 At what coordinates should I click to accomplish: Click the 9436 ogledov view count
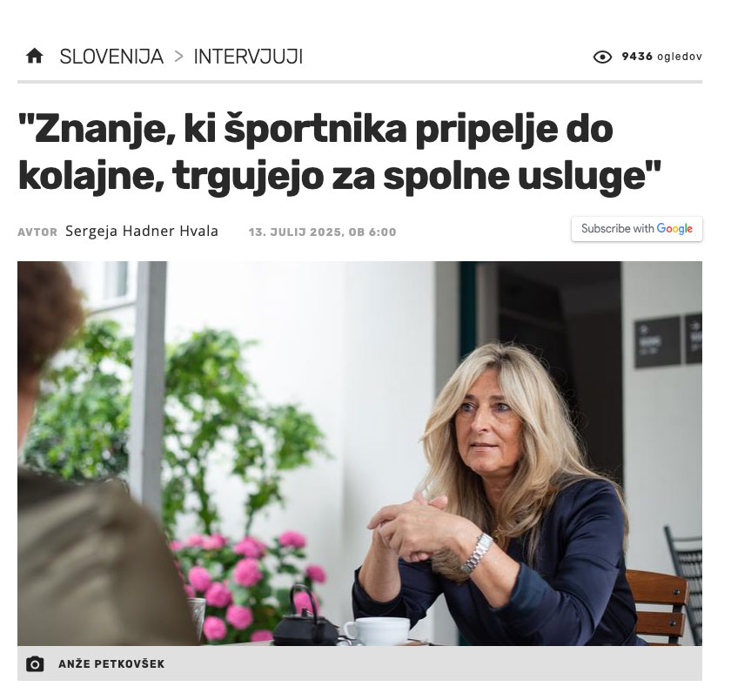pos(661,57)
